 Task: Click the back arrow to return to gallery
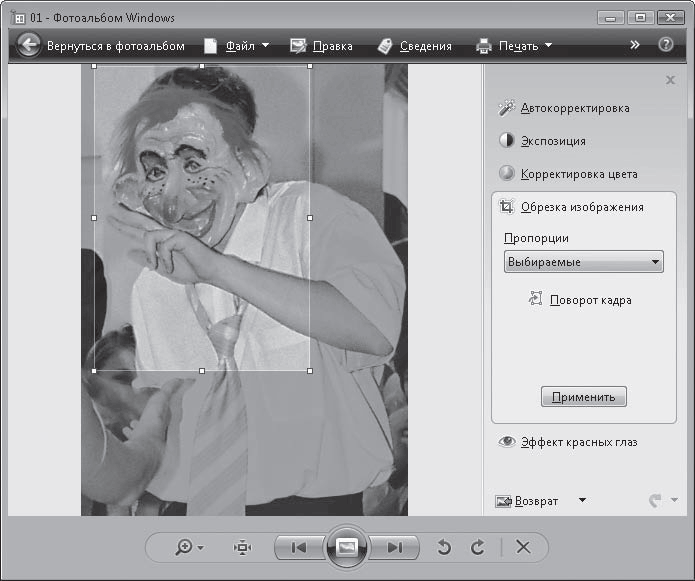pos(29,45)
